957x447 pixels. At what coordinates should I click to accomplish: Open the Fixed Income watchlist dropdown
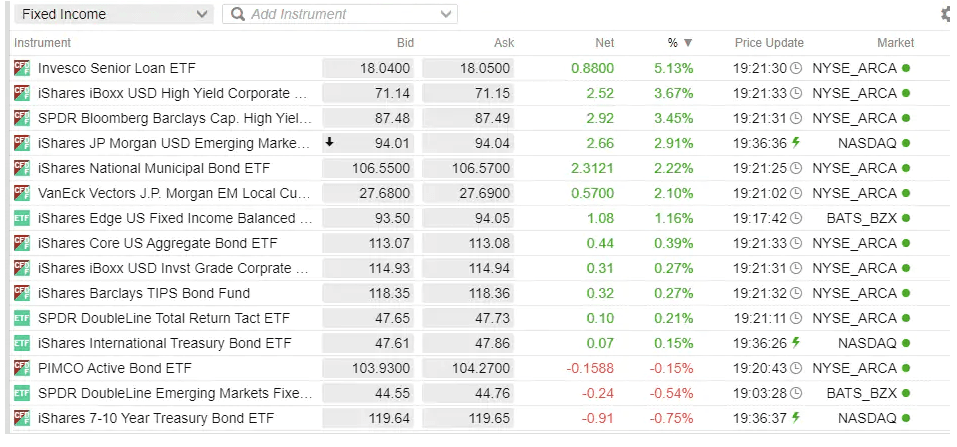coord(114,14)
